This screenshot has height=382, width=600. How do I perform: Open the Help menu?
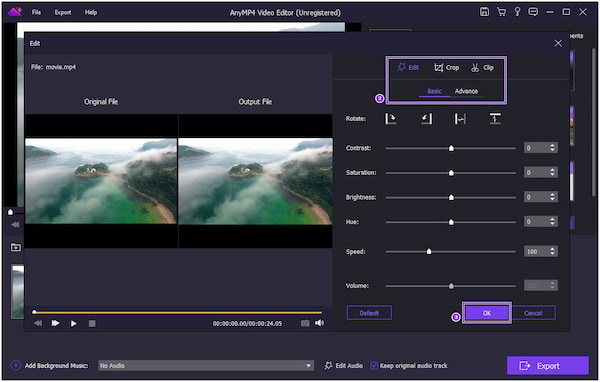(x=91, y=12)
